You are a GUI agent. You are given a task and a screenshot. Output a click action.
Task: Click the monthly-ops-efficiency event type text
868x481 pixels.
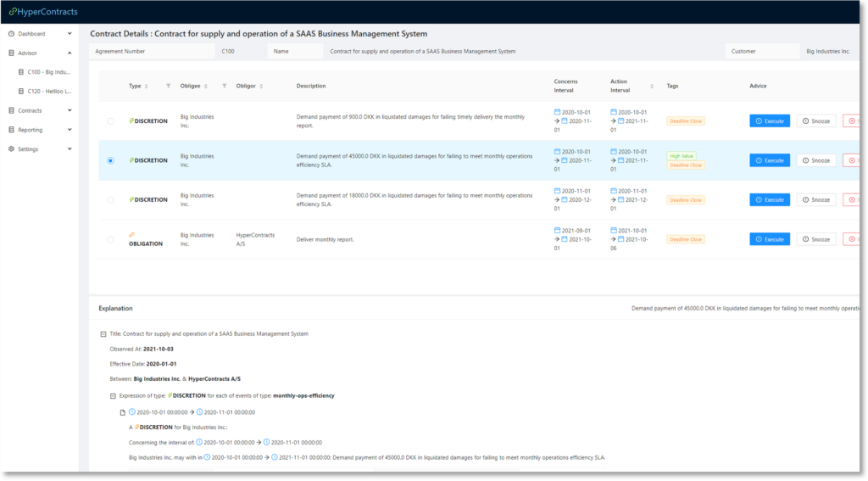(x=304, y=395)
